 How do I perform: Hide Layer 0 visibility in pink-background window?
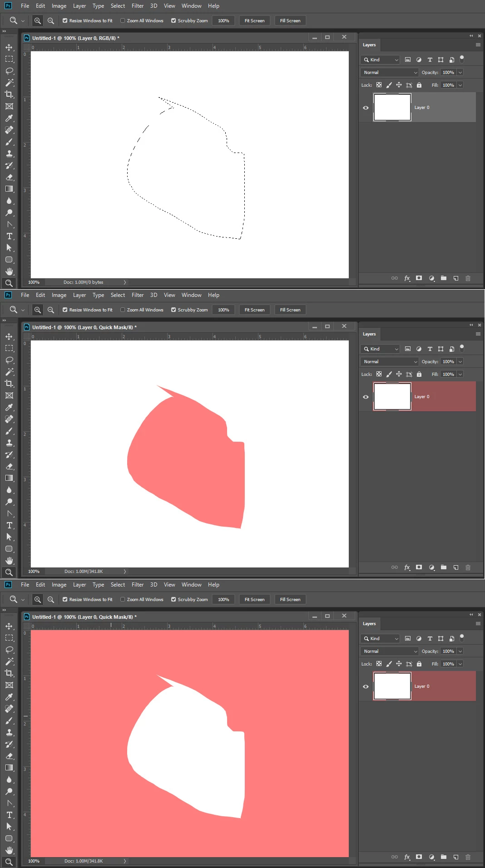click(x=366, y=686)
